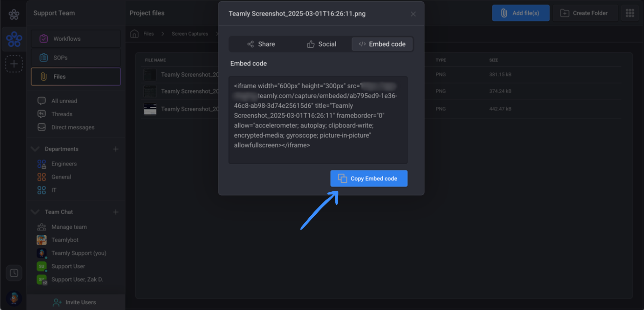Open the IT department
The width and height of the screenshot is (644, 310).
pyautogui.click(x=54, y=190)
